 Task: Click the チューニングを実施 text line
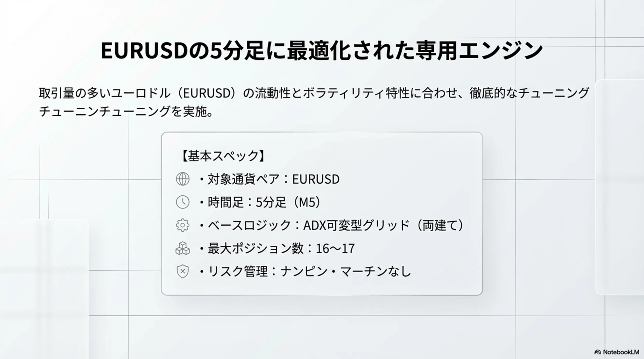tap(126, 111)
